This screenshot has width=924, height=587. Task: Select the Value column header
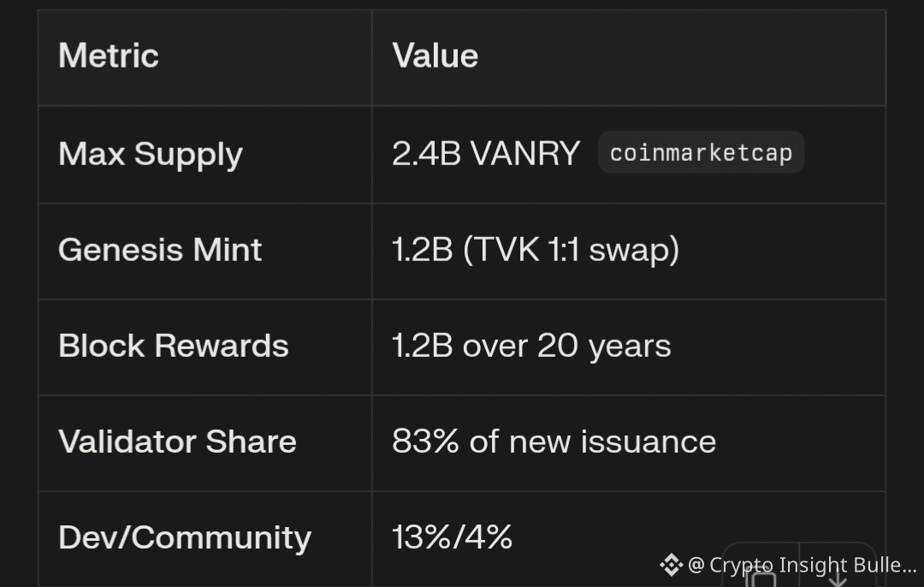pos(435,56)
